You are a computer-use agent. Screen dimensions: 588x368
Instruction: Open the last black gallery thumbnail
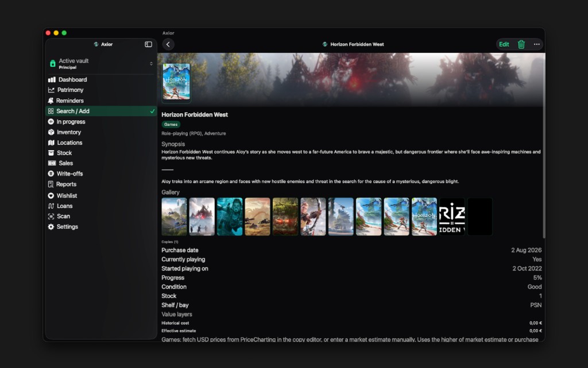[479, 217]
